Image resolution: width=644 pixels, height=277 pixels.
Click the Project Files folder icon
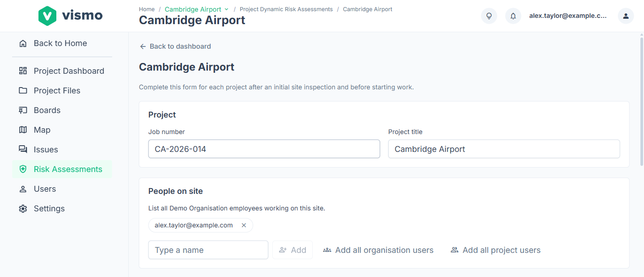pos(23,91)
